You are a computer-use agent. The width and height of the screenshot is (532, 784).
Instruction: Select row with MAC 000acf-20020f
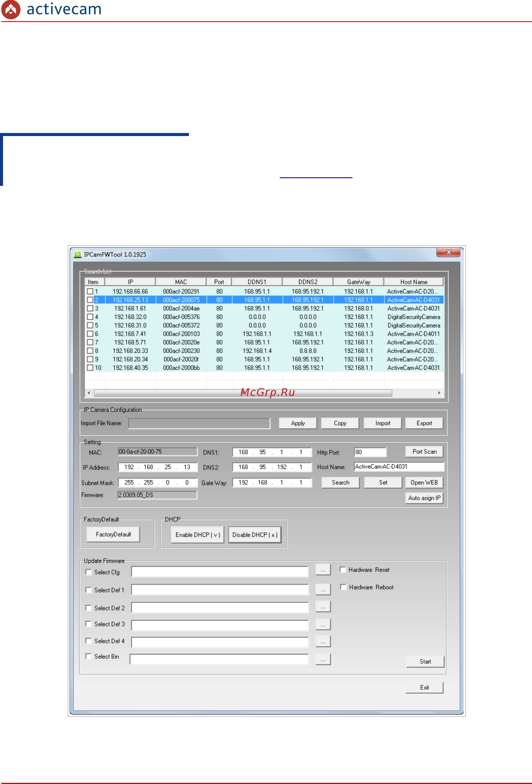point(264,359)
